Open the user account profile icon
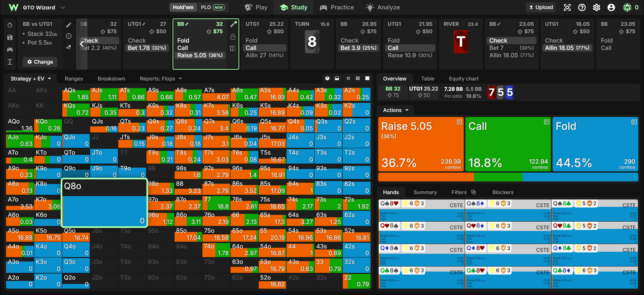Viewport: 644px width, 295px height. (611, 7)
